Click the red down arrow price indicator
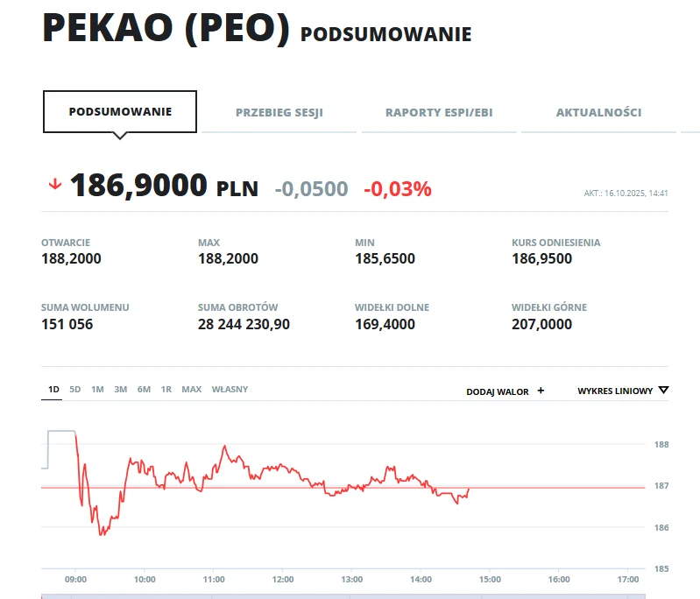Image resolution: width=700 pixels, height=599 pixels. coord(54,185)
